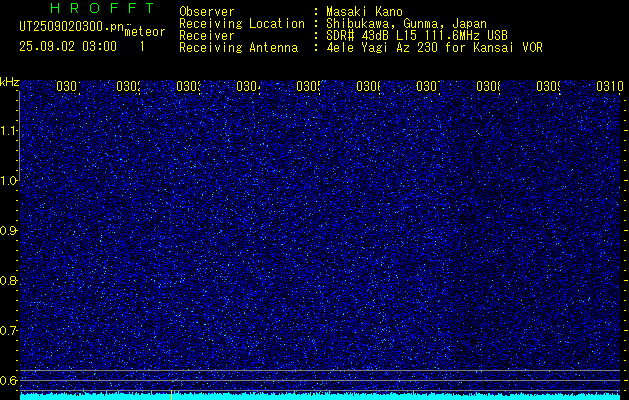Viewport: 629px width, 400px height.
Task: Click the 1.1 kHz axis label
Action: [x=9, y=131]
